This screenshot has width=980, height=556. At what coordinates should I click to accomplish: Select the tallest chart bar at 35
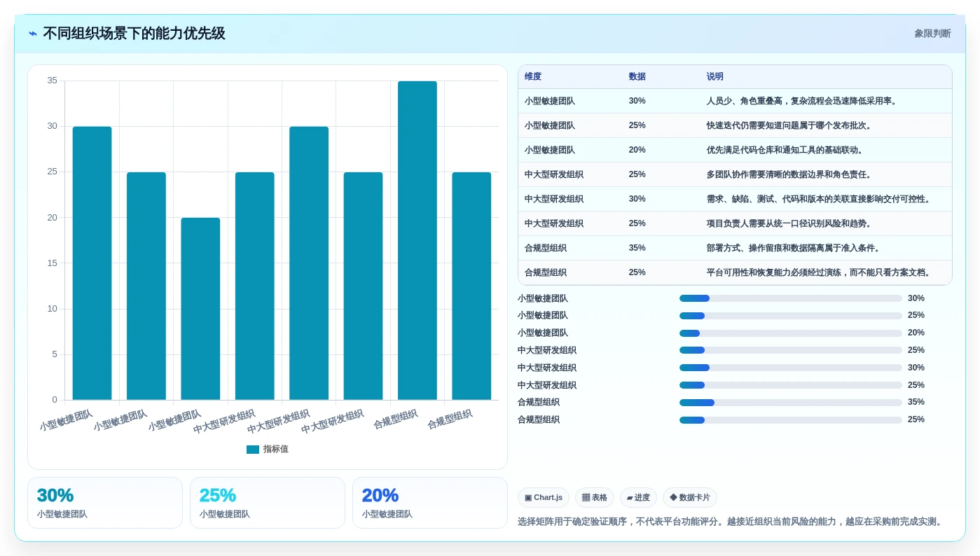coord(417,240)
